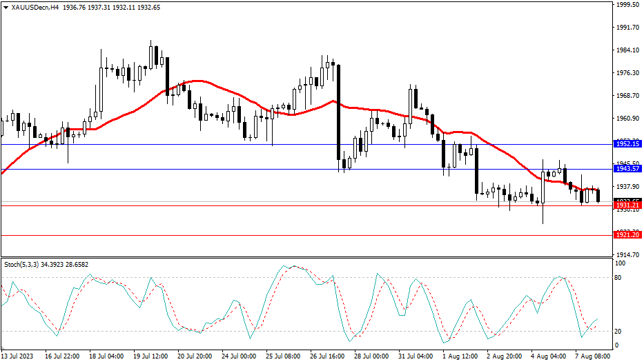The image size is (644, 364).
Task: Click the 80 level on stochastic scale
Action: [x=619, y=278]
